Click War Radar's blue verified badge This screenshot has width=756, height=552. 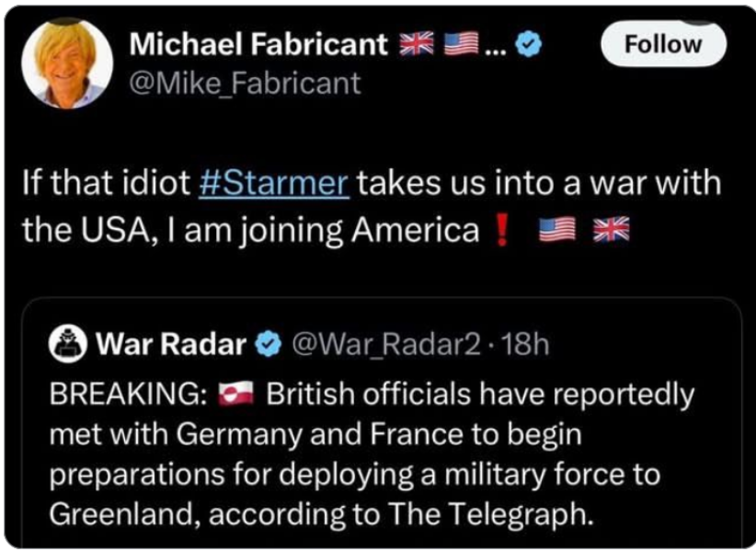tap(268, 345)
